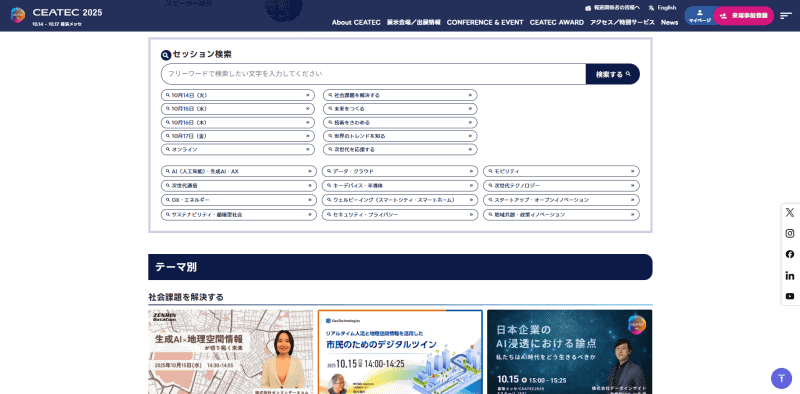
Task: Open 市民のためのデジタルツイン session thumbnail
Action: (400, 352)
